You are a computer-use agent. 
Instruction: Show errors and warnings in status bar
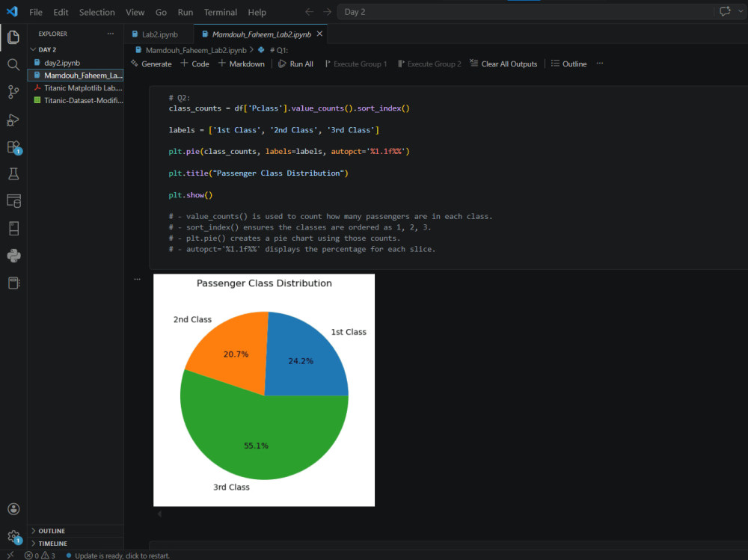[x=40, y=556]
